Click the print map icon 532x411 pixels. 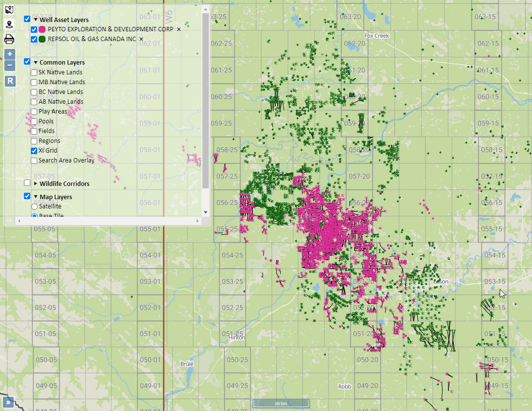9,39
